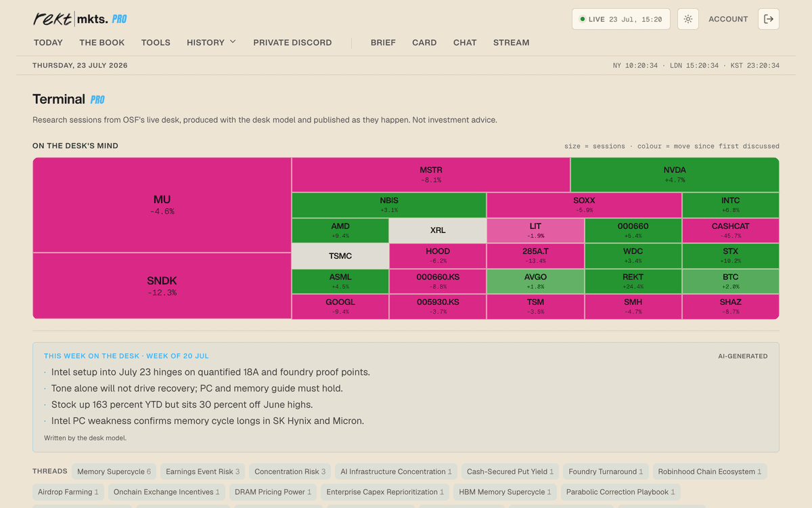Click the AI-GENERATED label
812x508 pixels.
coord(743,356)
